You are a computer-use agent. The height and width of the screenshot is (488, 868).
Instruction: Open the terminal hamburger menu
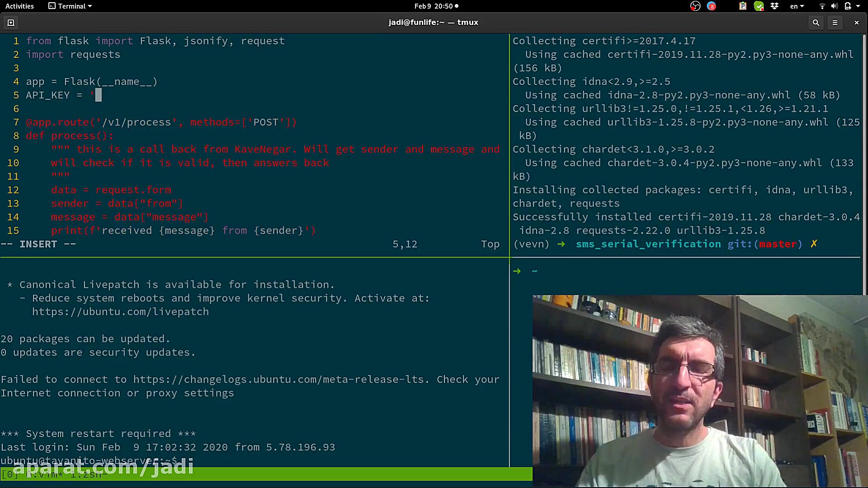[x=835, y=22]
